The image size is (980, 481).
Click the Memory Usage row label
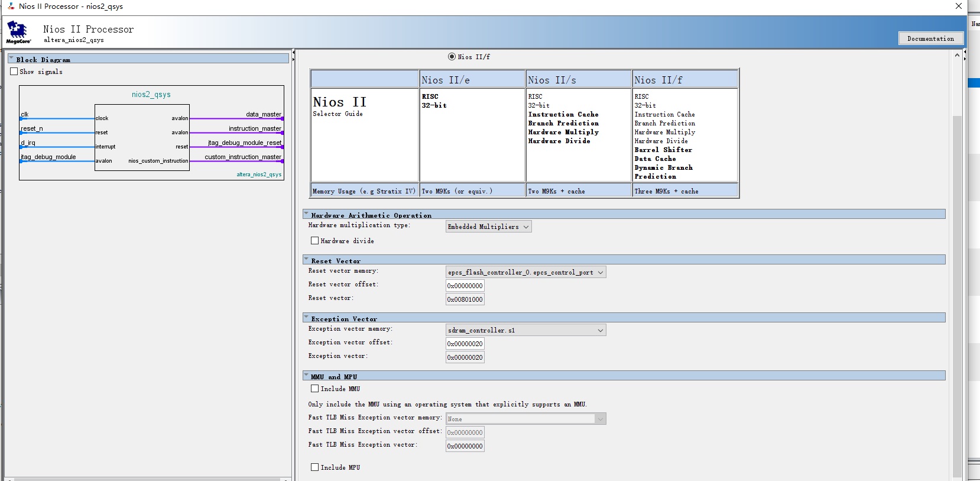pos(365,191)
